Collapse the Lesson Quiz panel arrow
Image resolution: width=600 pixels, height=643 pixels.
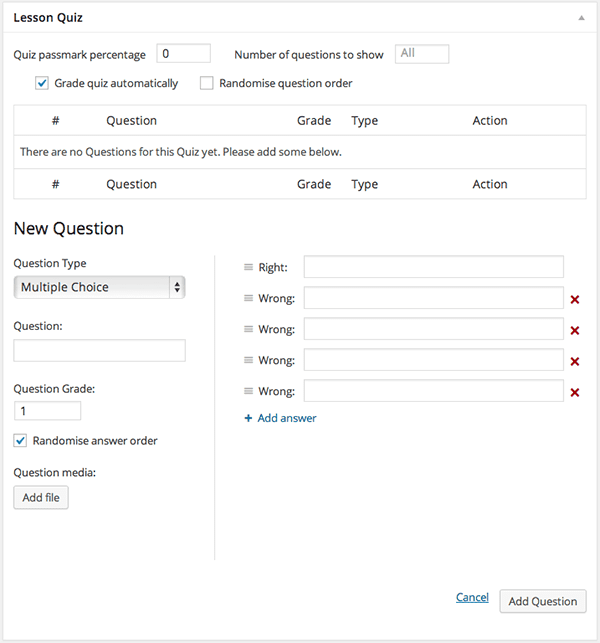(581, 18)
